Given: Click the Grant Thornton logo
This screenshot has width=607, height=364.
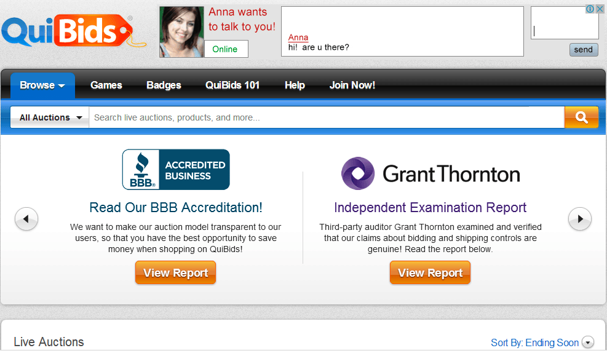Looking at the screenshot, I should pyautogui.click(x=430, y=173).
